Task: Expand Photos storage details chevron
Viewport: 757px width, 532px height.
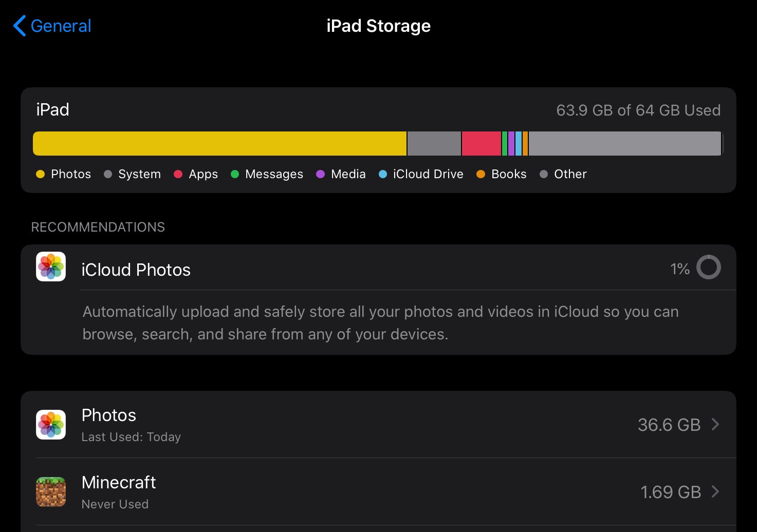Action: point(715,424)
